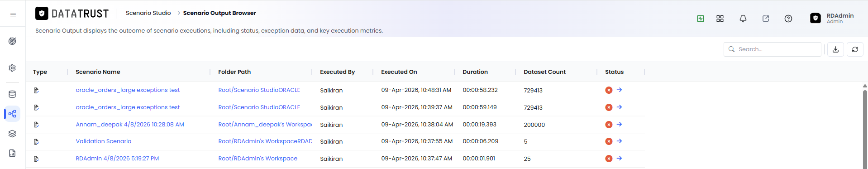The width and height of the screenshot is (868, 169).
Task: Sort by Scenario Name column header
Action: (98, 72)
